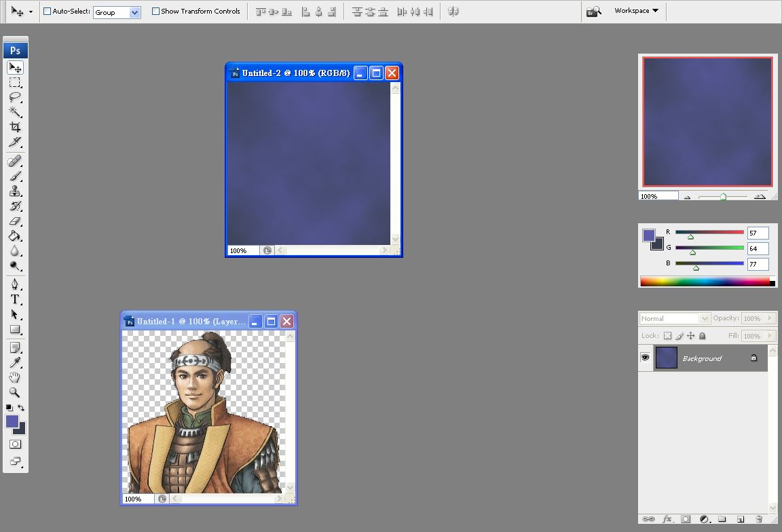Select the Blur tool
Viewport: 782px width, 532px height.
(x=15, y=251)
